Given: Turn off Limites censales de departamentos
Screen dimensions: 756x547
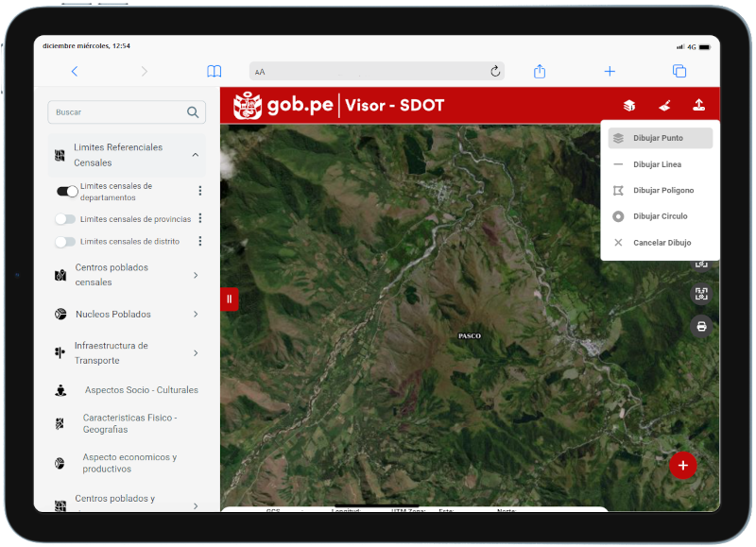Looking at the screenshot, I should pyautogui.click(x=67, y=192).
